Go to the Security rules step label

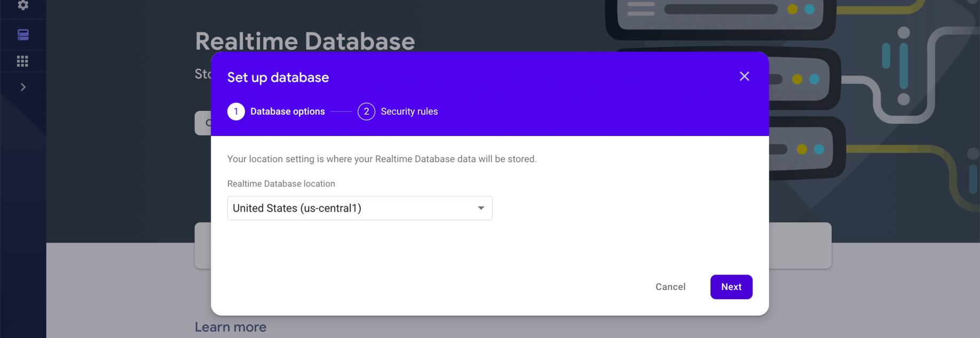(x=409, y=111)
